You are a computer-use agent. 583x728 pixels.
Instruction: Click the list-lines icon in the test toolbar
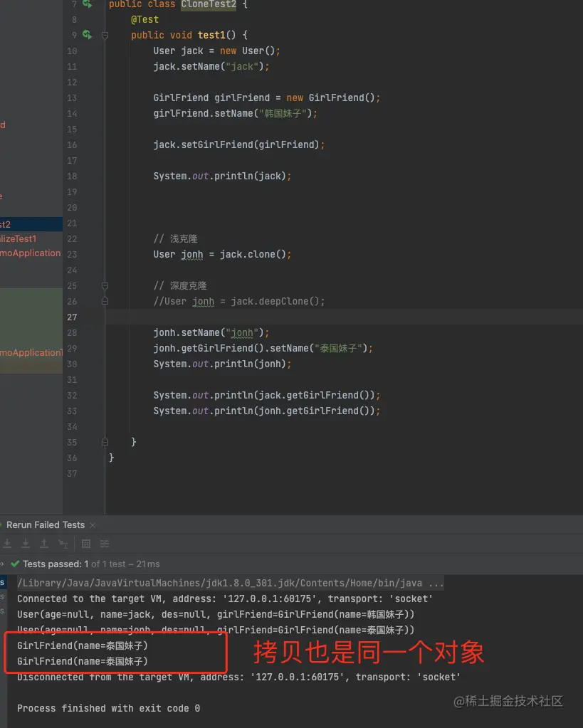tap(105, 543)
